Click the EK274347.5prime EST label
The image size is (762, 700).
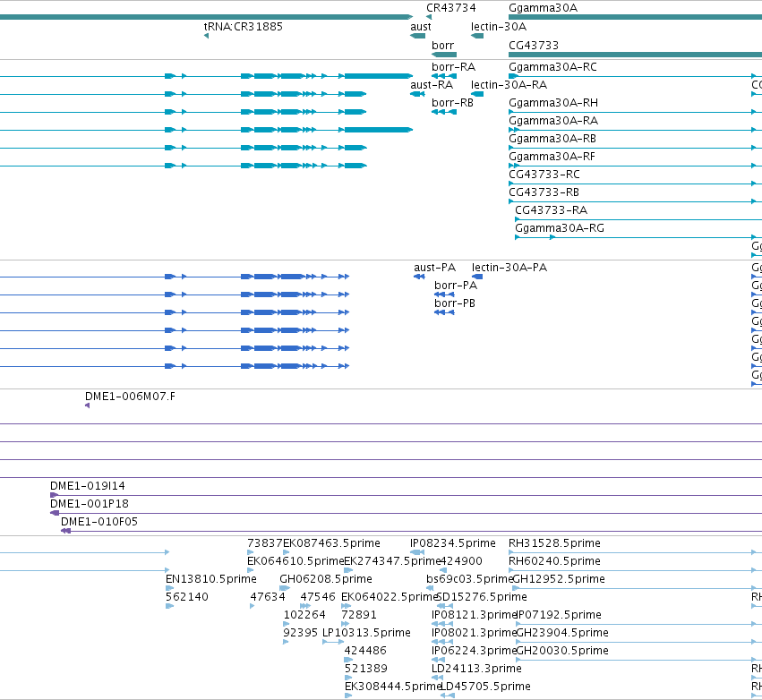392,561
